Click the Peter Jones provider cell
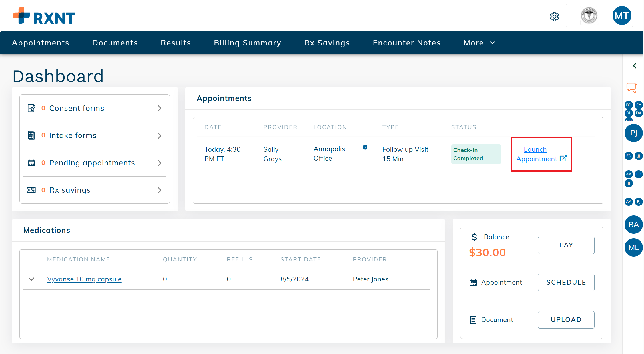The height and width of the screenshot is (354, 644). [x=370, y=279]
